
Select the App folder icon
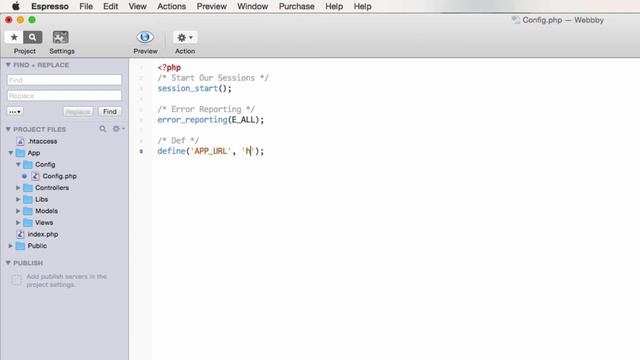(x=20, y=153)
